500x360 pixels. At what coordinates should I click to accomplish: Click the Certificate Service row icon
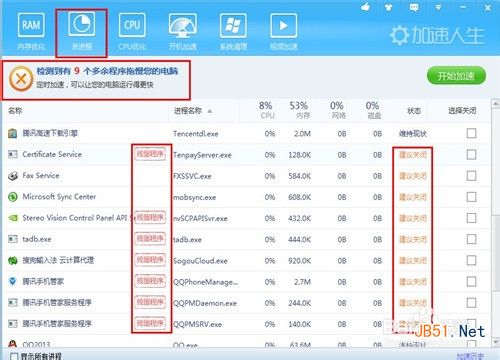tap(13, 154)
